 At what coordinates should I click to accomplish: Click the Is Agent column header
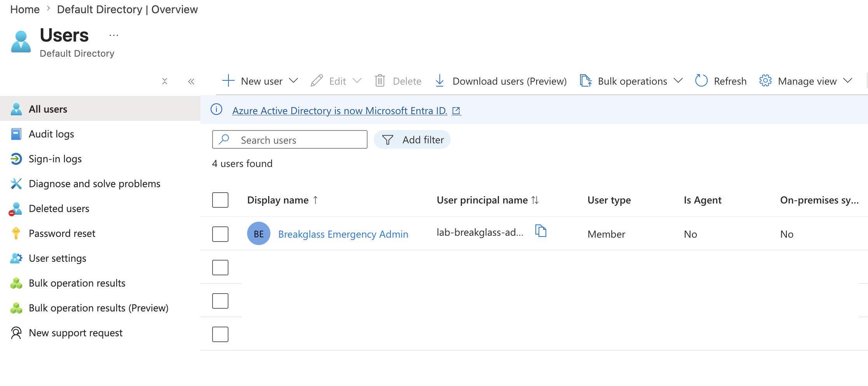[702, 200]
